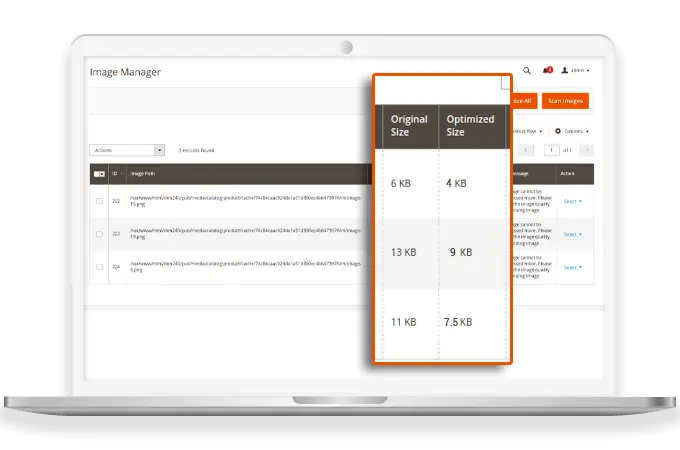This screenshot has width=680, height=450.
Task: Click the Scan Images button
Action: tap(565, 101)
